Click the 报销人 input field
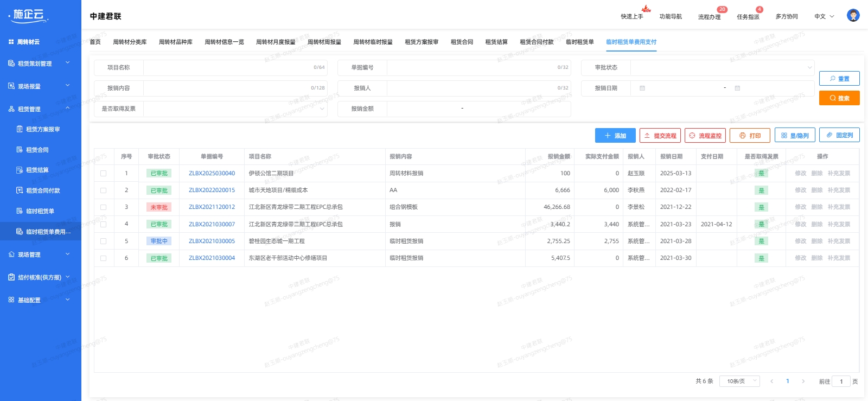This screenshot has width=868, height=401. coord(478,88)
